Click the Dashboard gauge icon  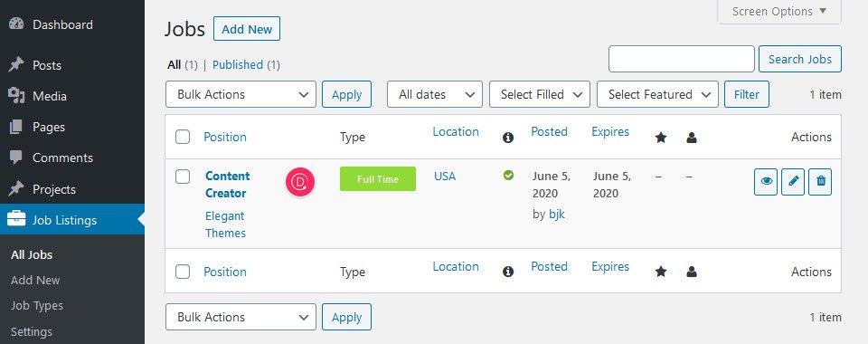click(x=16, y=24)
